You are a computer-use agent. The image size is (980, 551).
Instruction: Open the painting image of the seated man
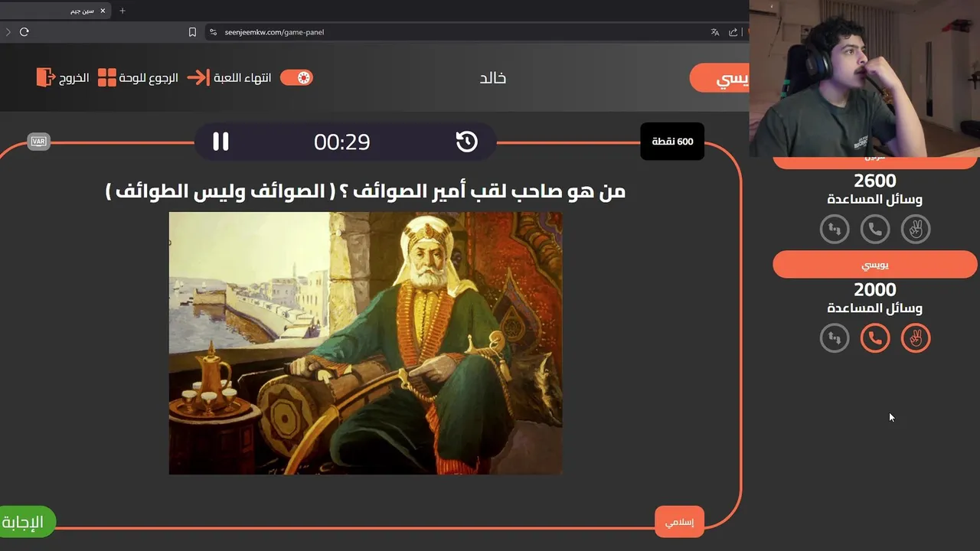click(x=365, y=343)
